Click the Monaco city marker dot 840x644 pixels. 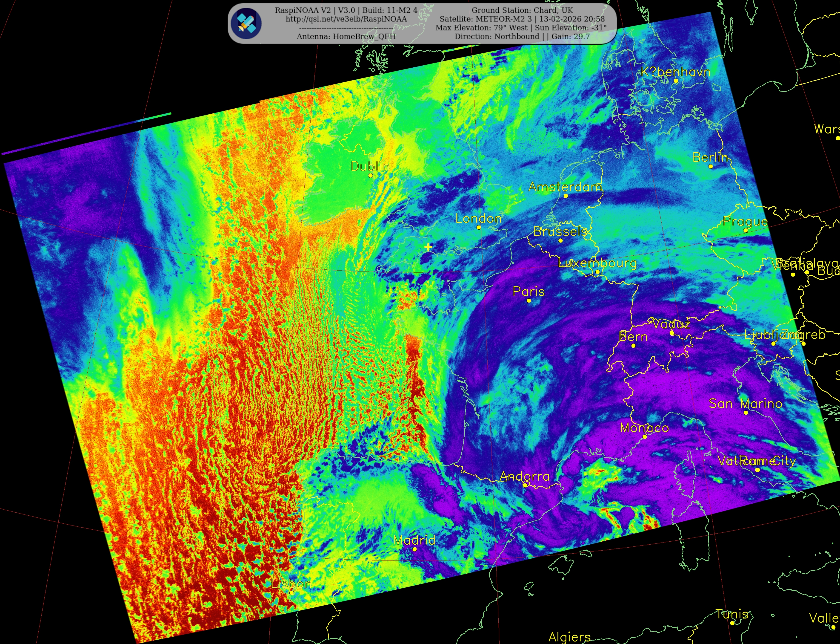coord(645,437)
